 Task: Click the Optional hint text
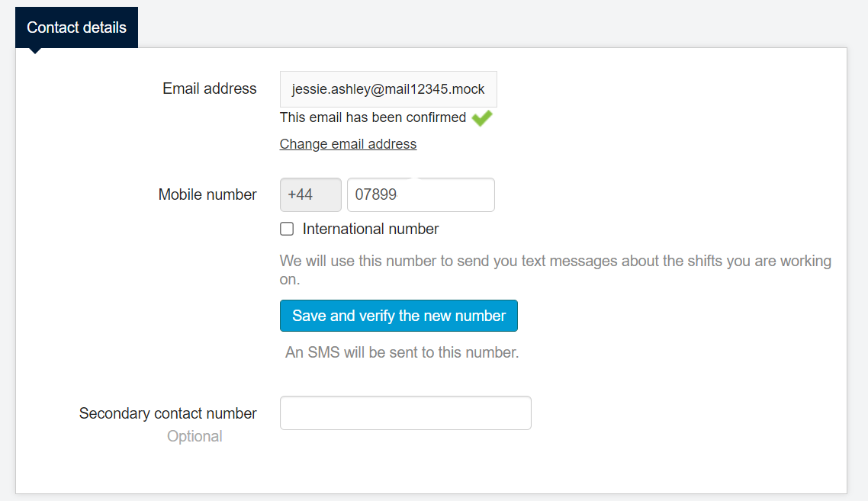click(194, 436)
